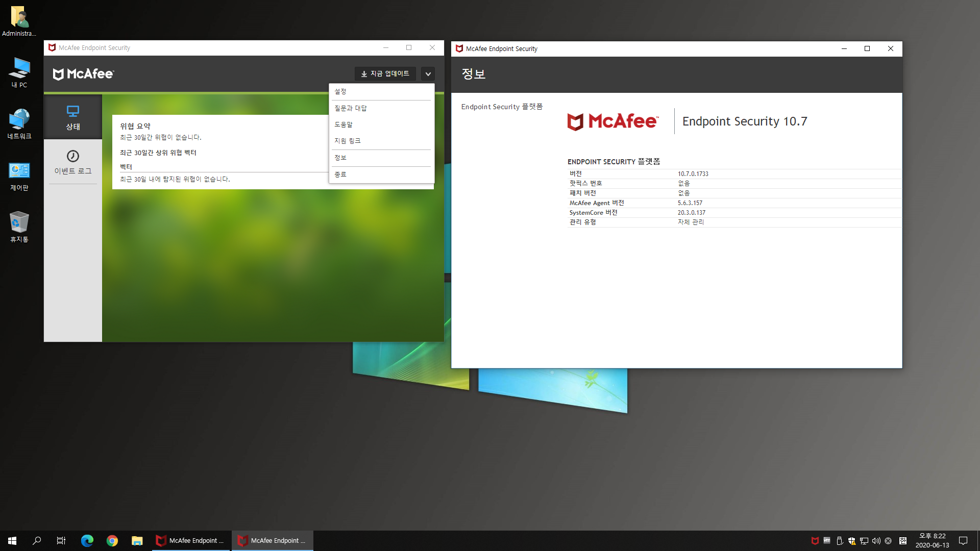Click the 위협 요약 heading
This screenshot has height=551, width=980.
coord(135,126)
